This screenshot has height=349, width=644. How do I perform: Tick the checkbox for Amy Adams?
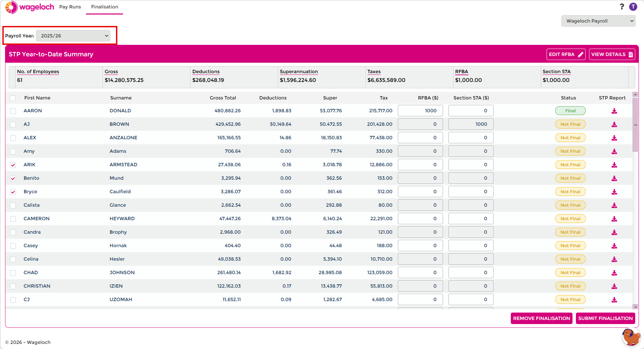point(13,151)
